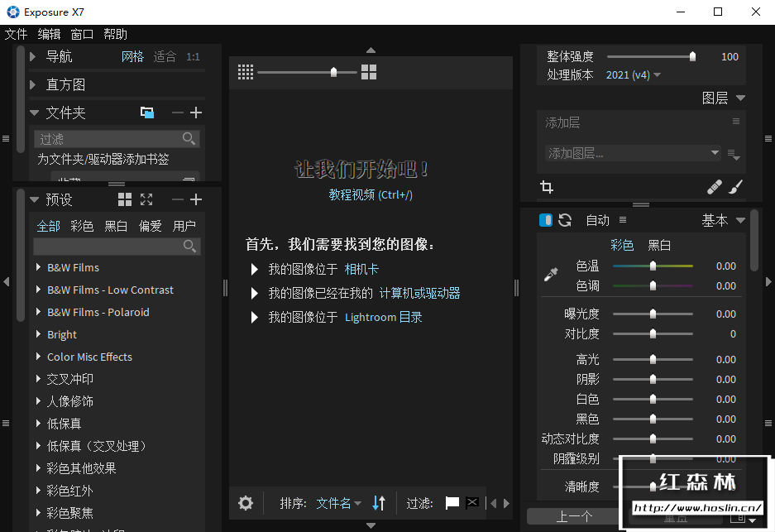The width and height of the screenshot is (775, 532).
Task: Click the gear icon in the bottom toolbar
Action: pyautogui.click(x=245, y=502)
